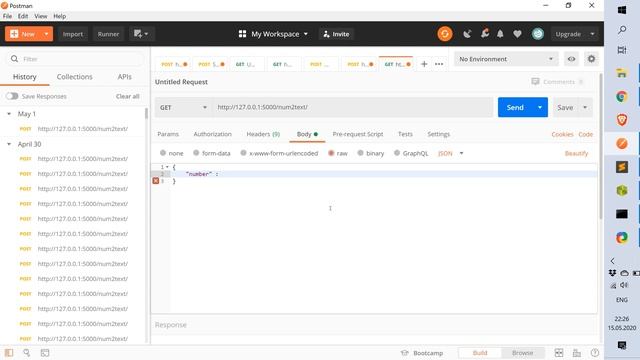
Task: Open the Headers (9) tab
Action: tap(263, 134)
